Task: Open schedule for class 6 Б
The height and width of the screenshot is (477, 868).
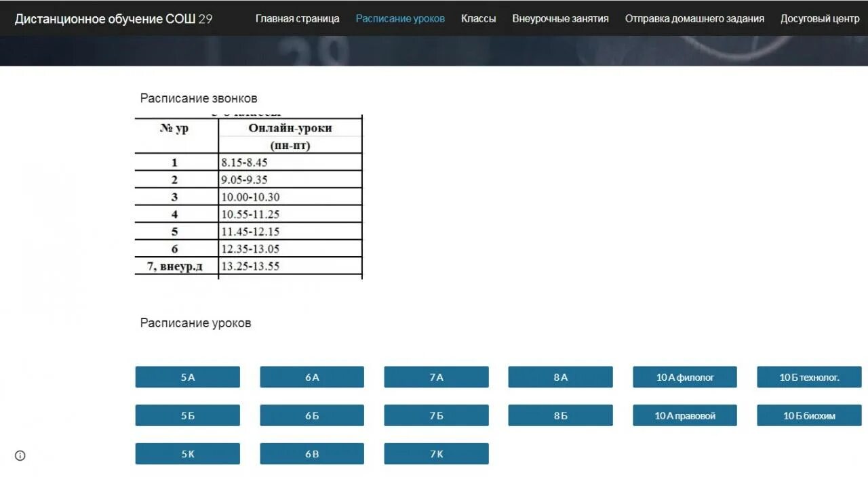Action: click(312, 415)
